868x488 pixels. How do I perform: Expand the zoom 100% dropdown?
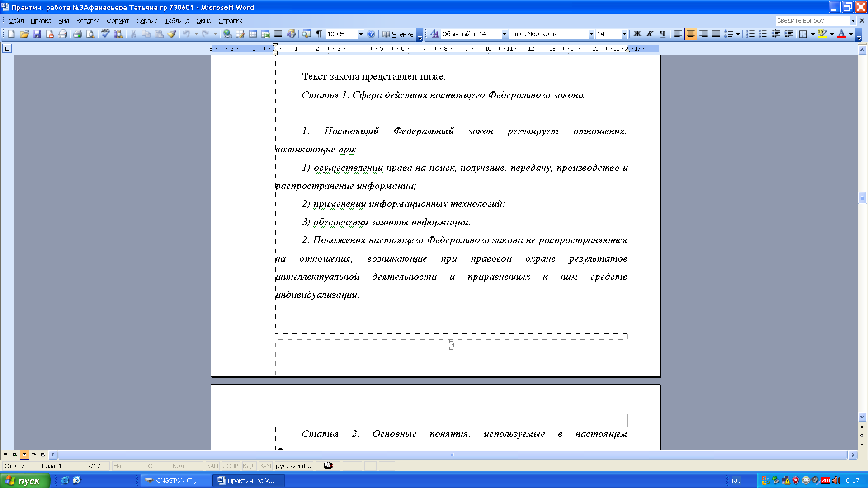[x=361, y=34]
